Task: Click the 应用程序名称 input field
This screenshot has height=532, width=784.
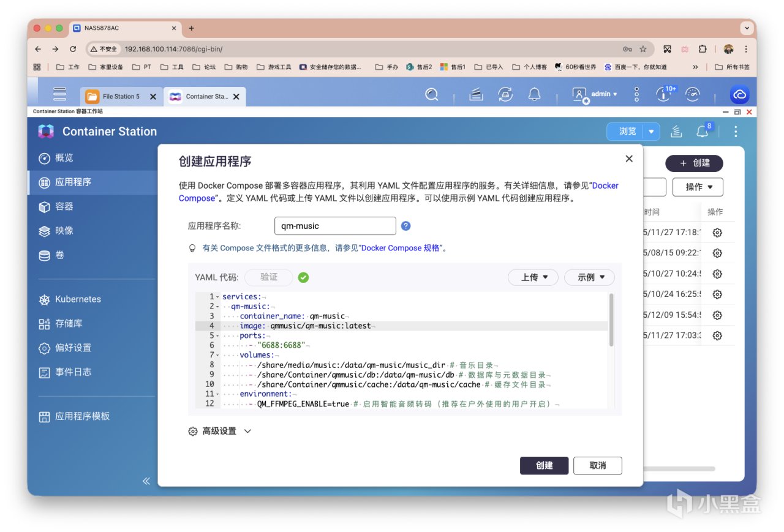Action: [335, 226]
